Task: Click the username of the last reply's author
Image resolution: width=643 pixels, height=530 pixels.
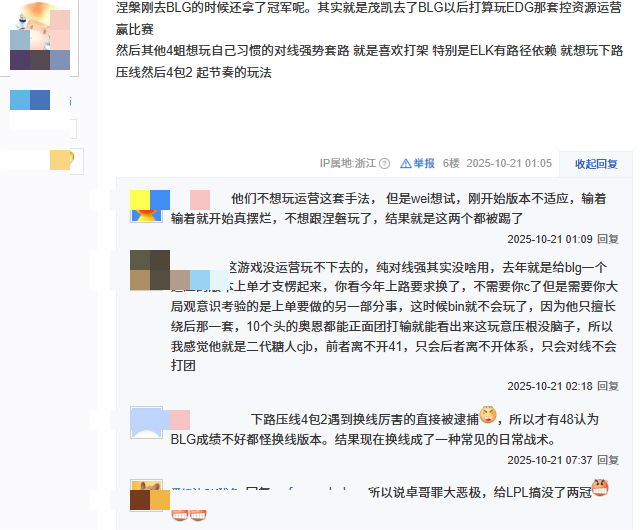Action: [x=205, y=490]
